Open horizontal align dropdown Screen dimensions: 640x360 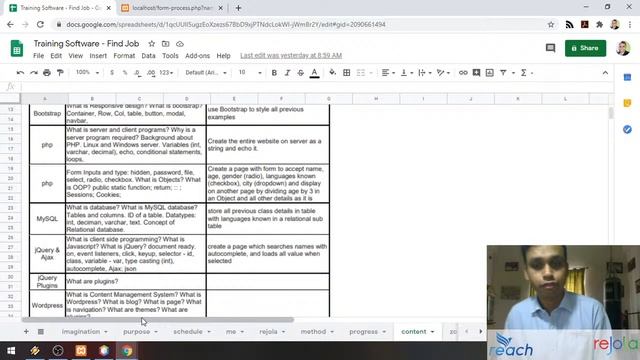(388, 73)
